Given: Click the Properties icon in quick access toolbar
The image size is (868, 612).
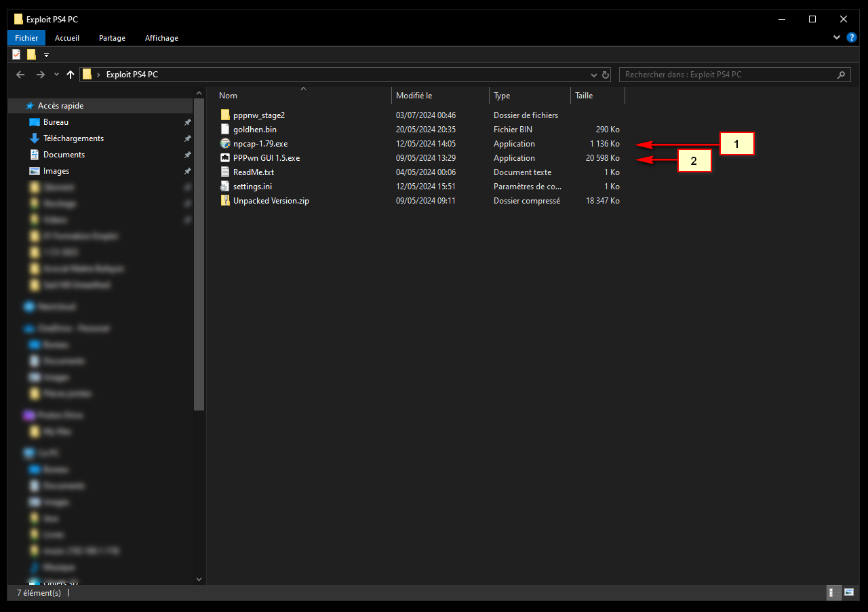Looking at the screenshot, I should [x=16, y=54].
